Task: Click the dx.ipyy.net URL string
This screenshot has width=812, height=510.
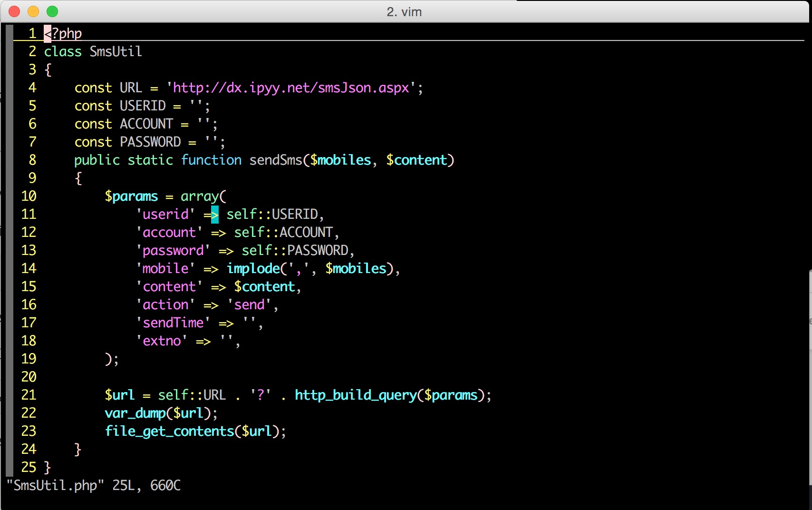Action: pos(290,88)
